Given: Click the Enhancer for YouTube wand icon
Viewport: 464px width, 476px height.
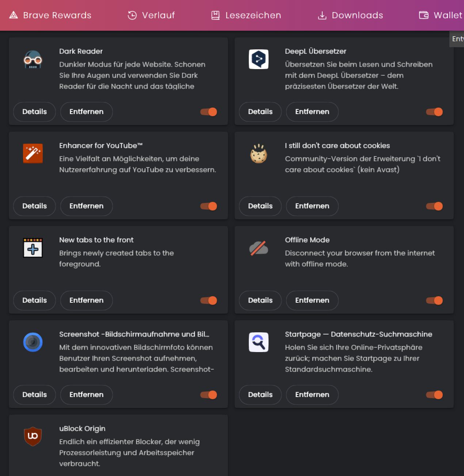Looking at the screenshot, I should tap(33, 154).
